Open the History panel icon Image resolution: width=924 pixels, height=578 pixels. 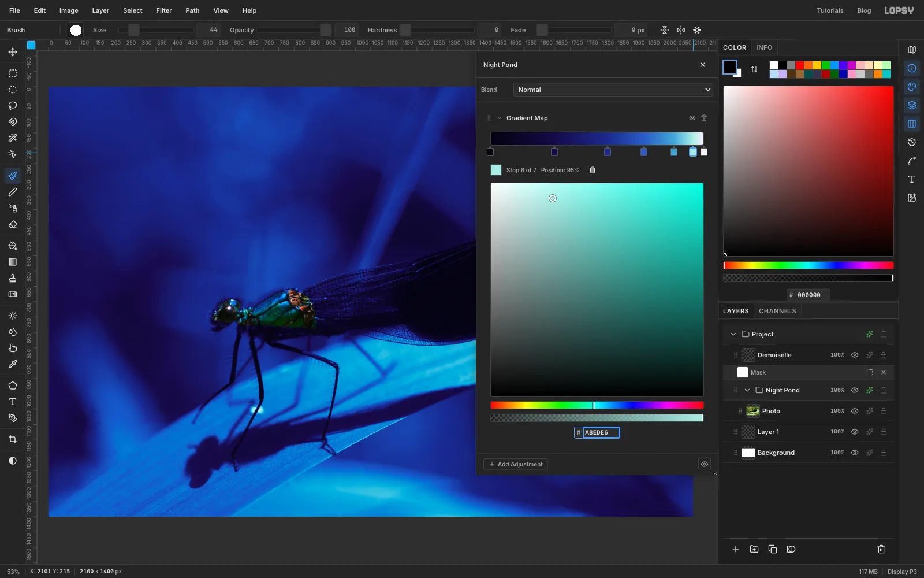[912, 142]
